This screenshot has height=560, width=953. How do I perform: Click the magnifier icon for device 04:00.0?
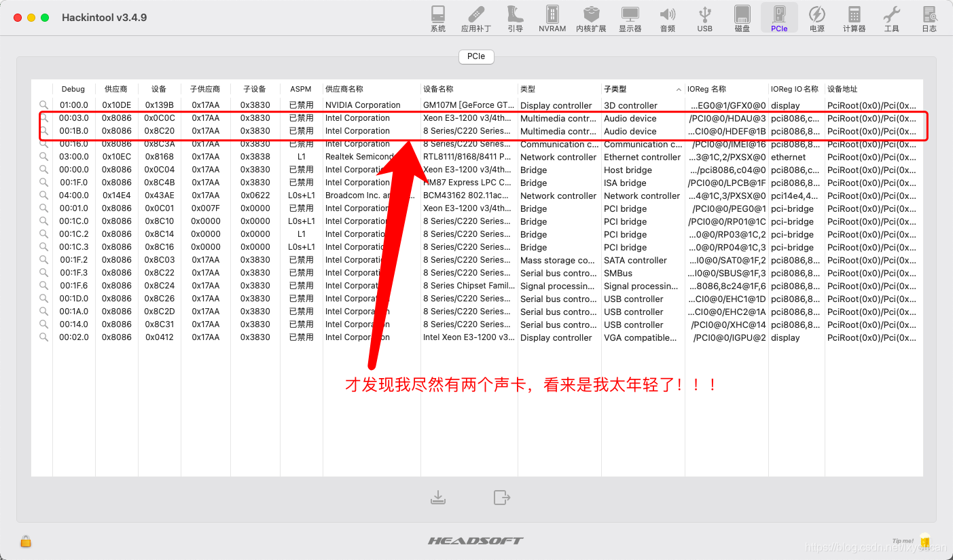tap(43, 195)
